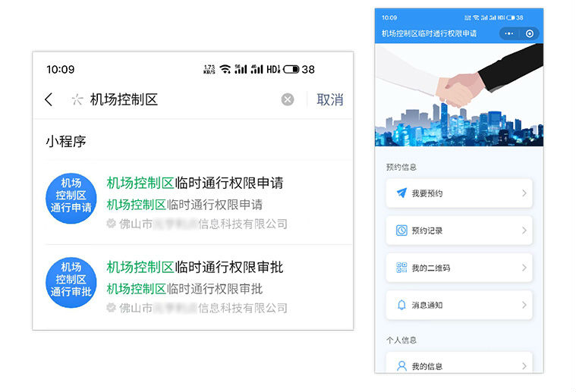Expand the 我要预约 row chevron

click(x=524, y=193)
